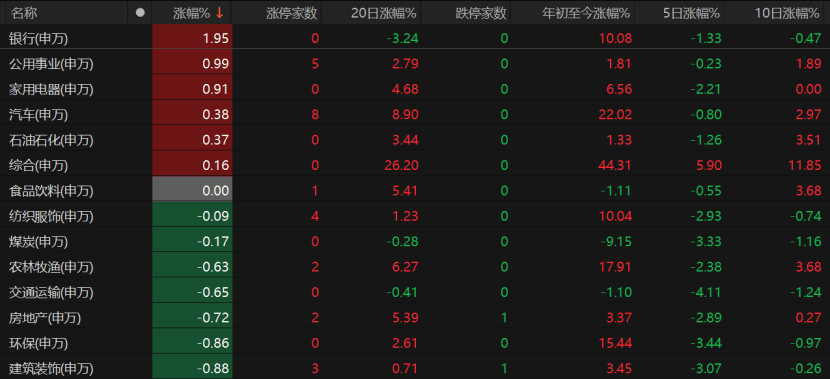Viewport: 830px width, 379px height.
Task: Select the 交通运输(申万) row name
Action: tap(51, 293)
